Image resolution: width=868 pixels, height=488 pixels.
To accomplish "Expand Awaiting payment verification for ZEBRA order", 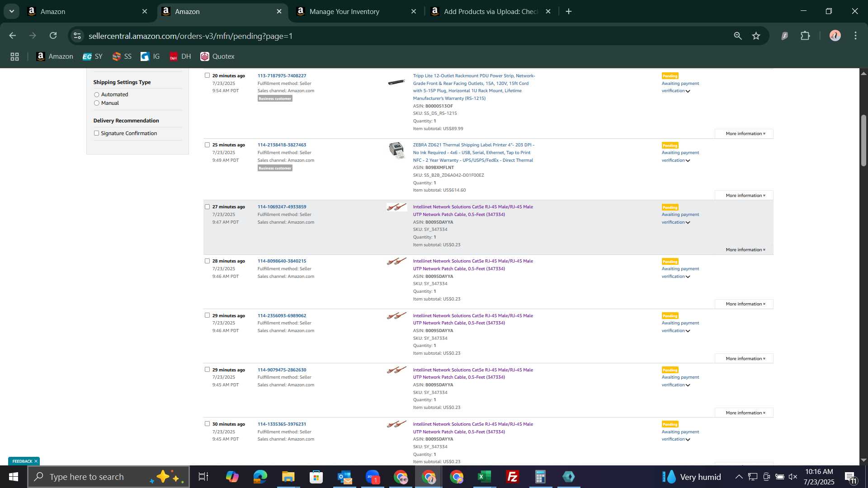I will point(680,156).
